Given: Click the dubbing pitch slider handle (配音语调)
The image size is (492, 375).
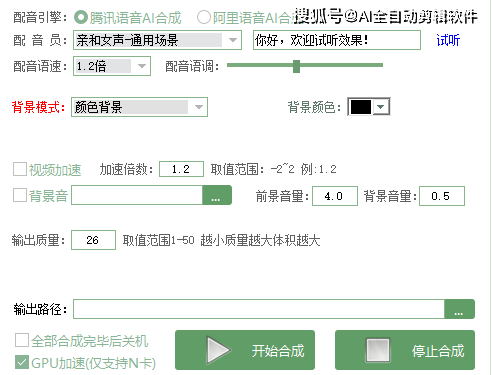Looking at the screenshot, I should (x=296, y=66).
